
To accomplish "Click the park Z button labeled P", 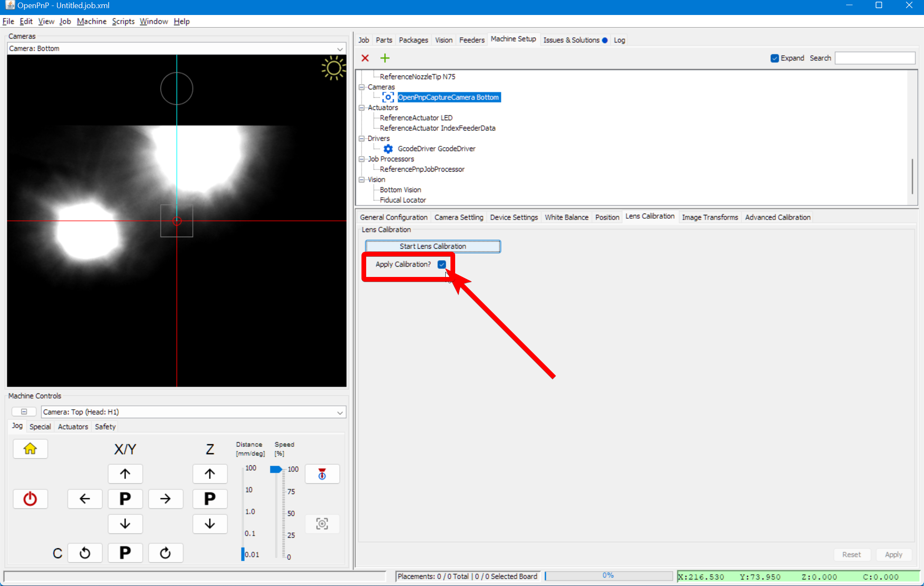I will (x=210, y=499).
